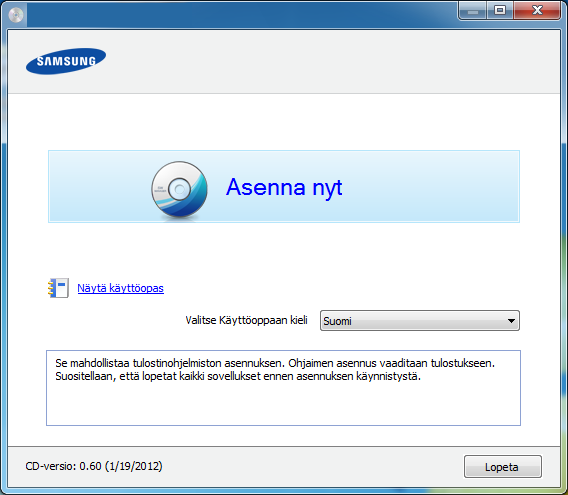This screenshot has height=495, width=568.
Task: Click the CD-versio 0.60 version text
Action: [x=94, y=466]
